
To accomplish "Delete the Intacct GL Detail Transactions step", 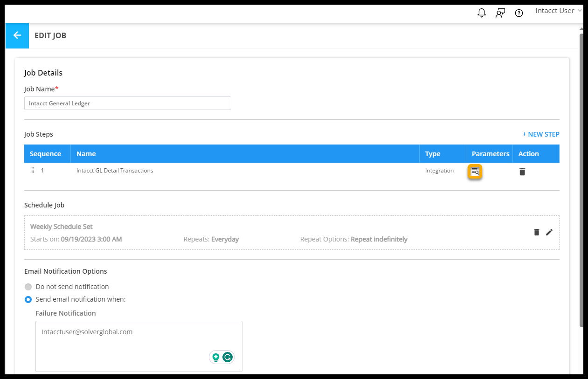I will pos(522,172).
